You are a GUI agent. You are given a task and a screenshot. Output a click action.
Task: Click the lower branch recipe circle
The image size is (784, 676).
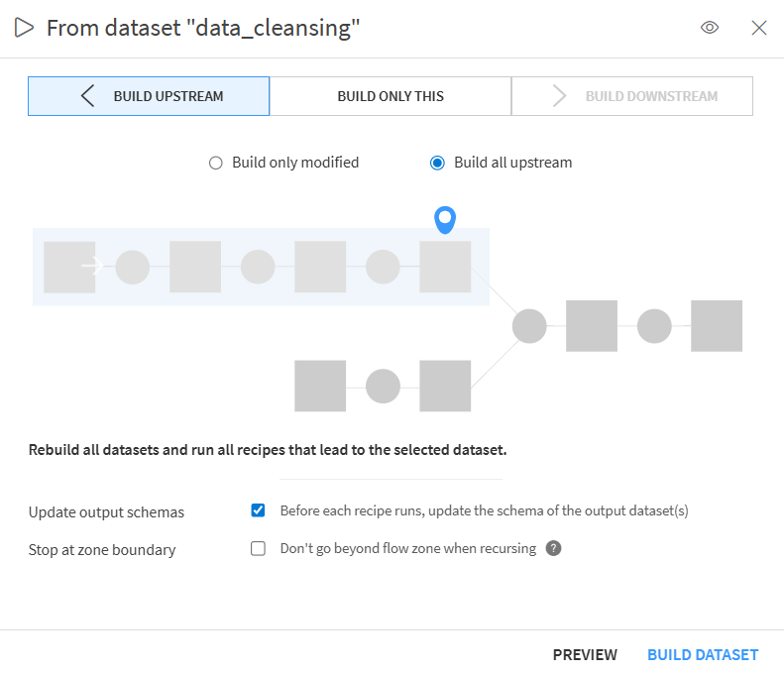(383, 386)
